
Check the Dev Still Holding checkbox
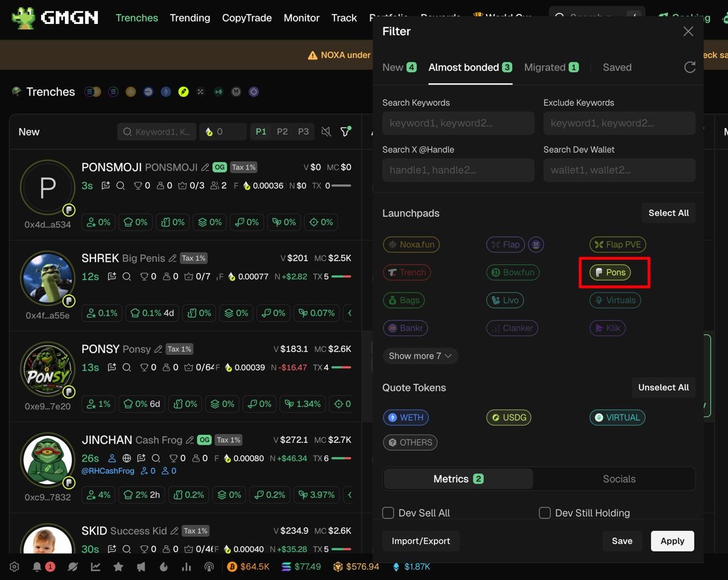545,513
